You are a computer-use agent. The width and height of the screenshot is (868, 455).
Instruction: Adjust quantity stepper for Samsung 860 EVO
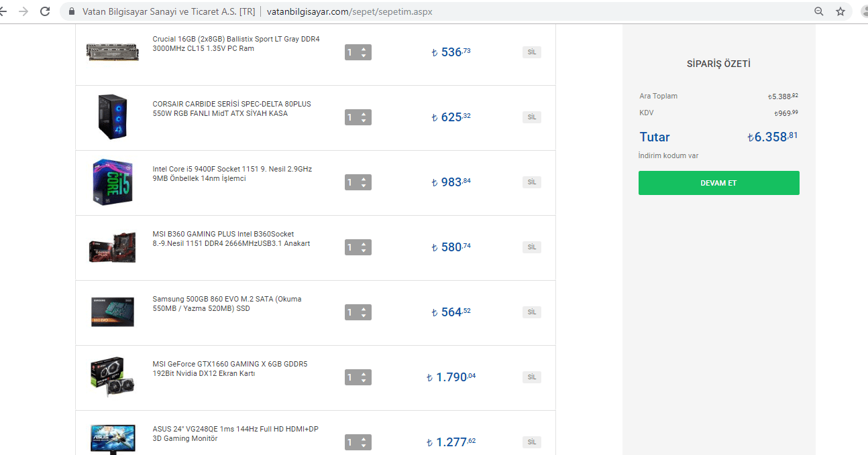click(358, 312)
